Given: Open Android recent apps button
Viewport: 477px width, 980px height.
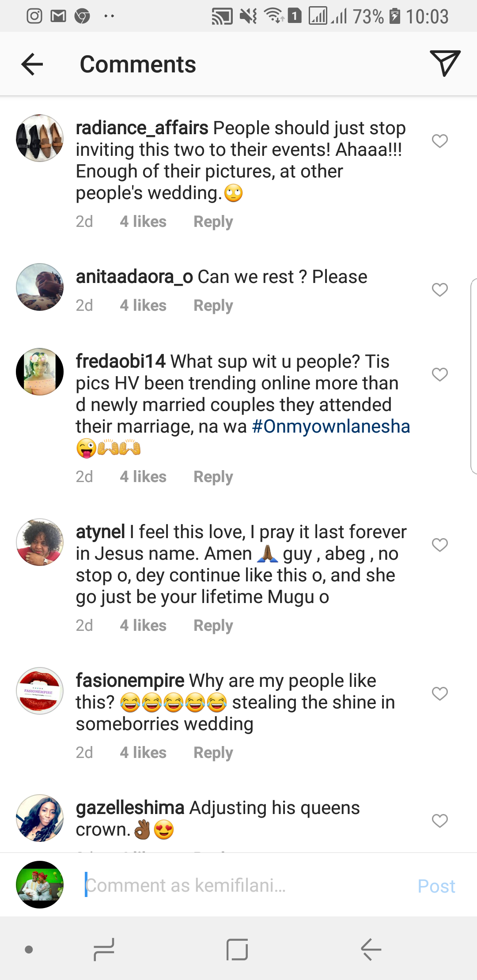Looking at the screenshot, I should [x=104, y=949].
